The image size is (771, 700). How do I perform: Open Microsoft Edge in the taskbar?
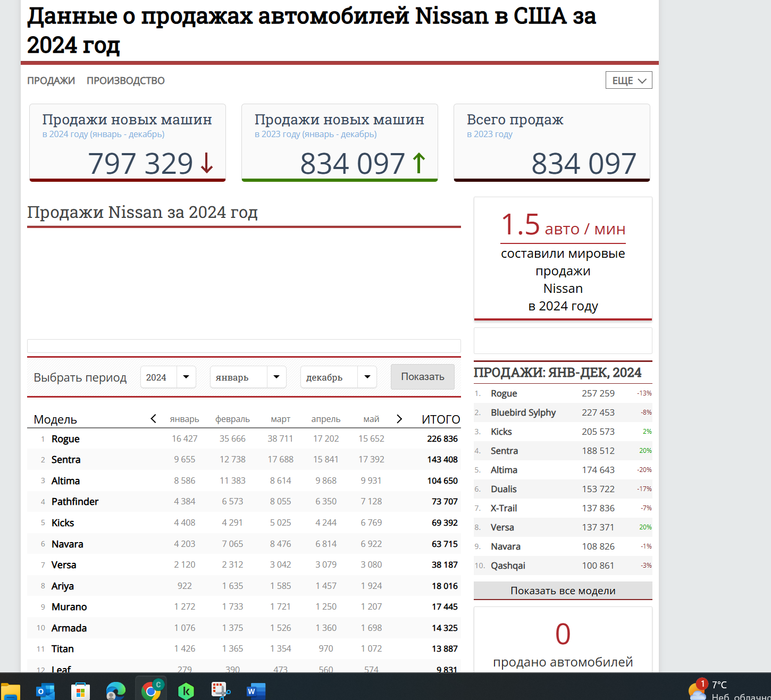[115, 691]
